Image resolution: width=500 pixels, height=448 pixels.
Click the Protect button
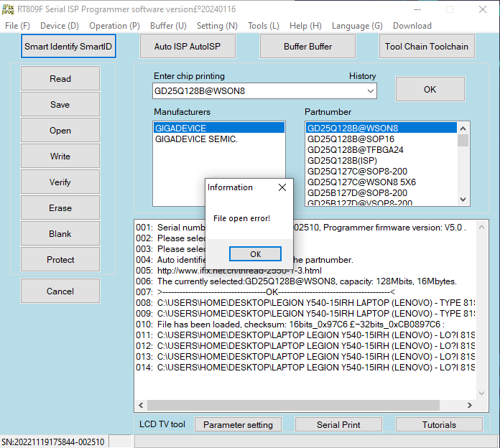point(60,260)
